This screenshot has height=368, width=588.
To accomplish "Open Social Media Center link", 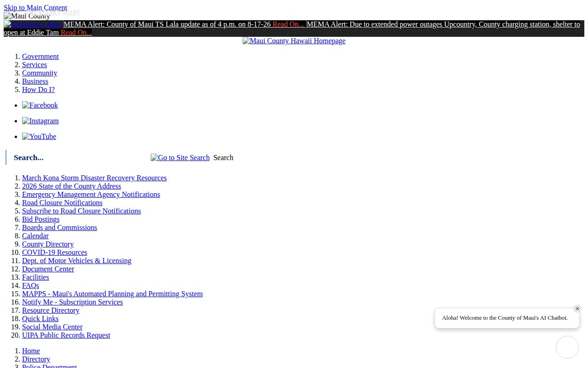I will (x=52, y=327).
